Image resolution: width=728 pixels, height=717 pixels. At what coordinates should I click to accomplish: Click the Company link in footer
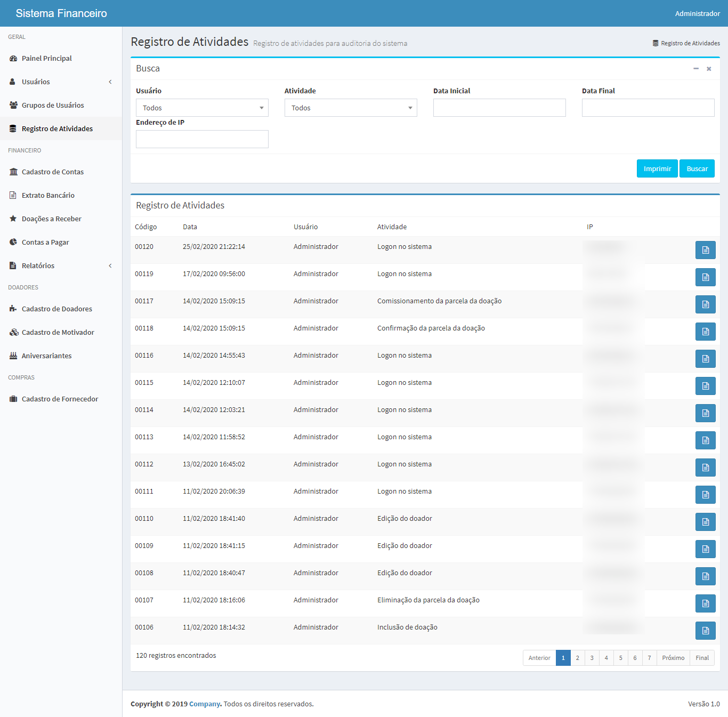click(x=205, y=704)
